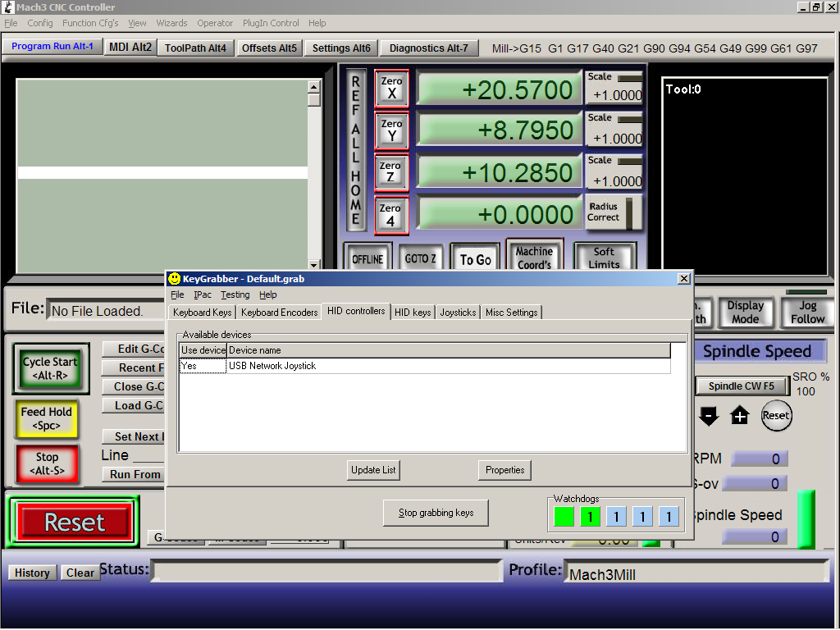Select the Keyboard Encoders tab

tap(279, 313)
